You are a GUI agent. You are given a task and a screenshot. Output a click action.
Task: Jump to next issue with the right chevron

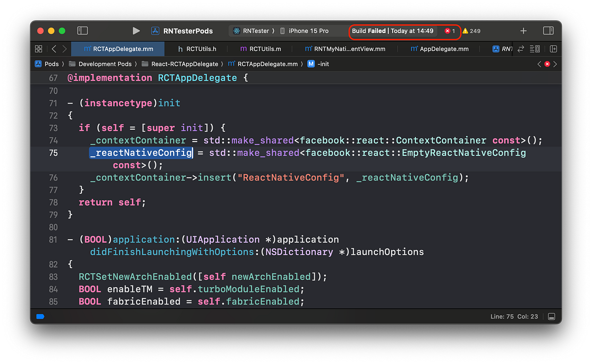[x=555, y=64]
